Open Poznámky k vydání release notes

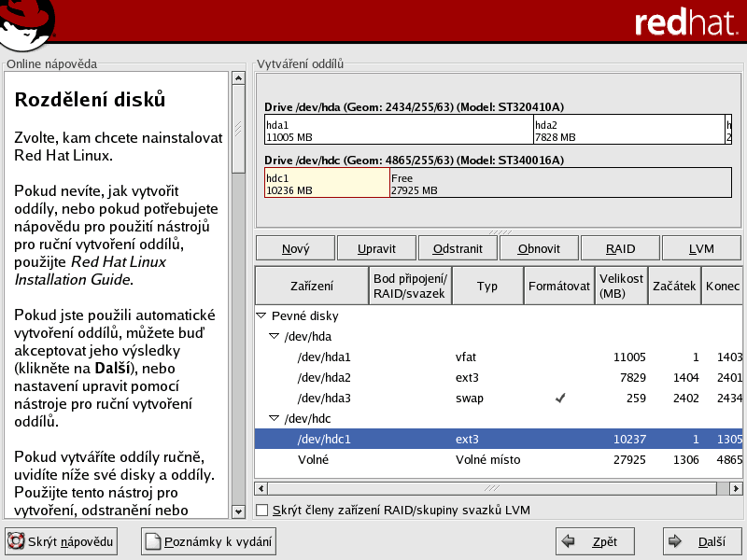(208, 541)
